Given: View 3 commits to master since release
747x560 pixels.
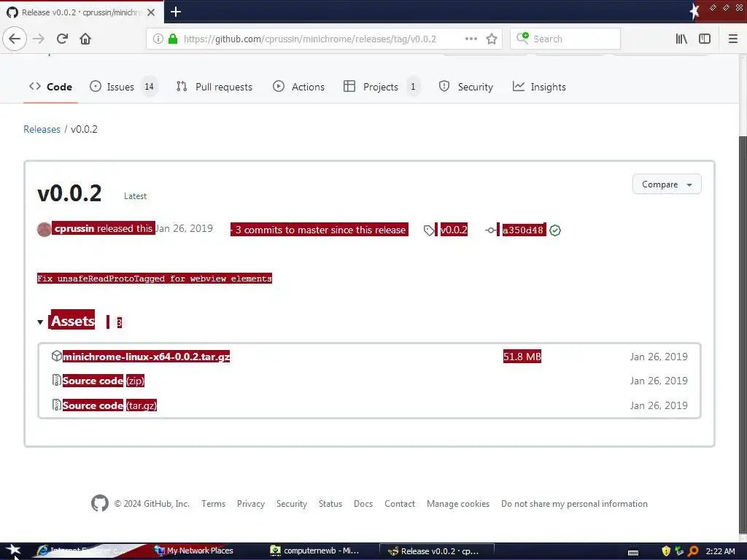Looking at the screenshot, I should pyautogui.click(x=320, y=230).
